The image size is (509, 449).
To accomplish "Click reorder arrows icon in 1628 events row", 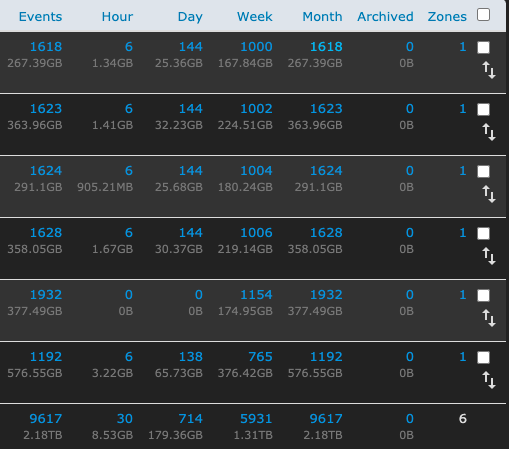I will (489, 256).
